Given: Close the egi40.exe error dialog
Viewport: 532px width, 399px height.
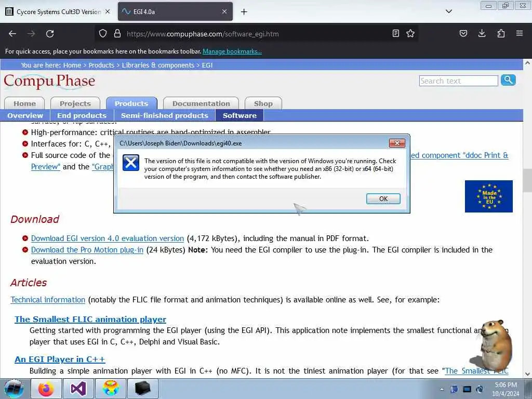Looking at the screenshot, I should pyautogui.click(x=397, y=143).
